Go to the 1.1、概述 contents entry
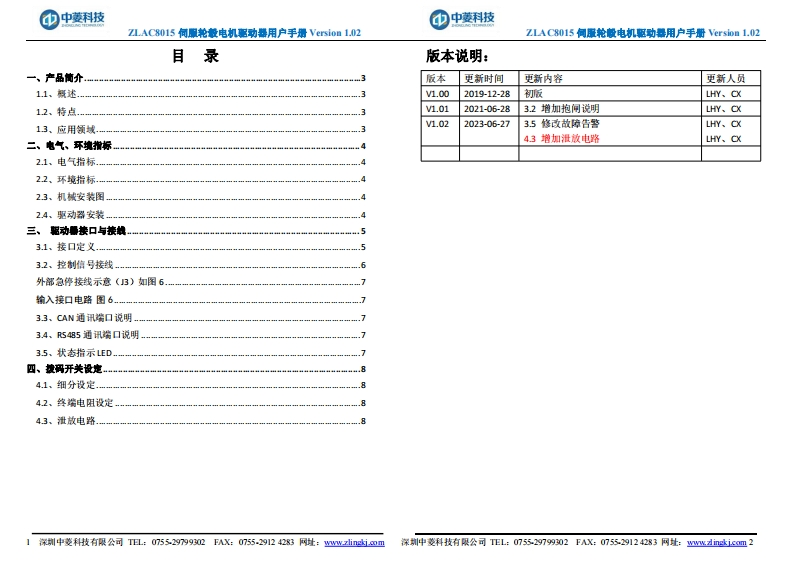The width and height of the screenshot is (793, 561). coord(57,94)
